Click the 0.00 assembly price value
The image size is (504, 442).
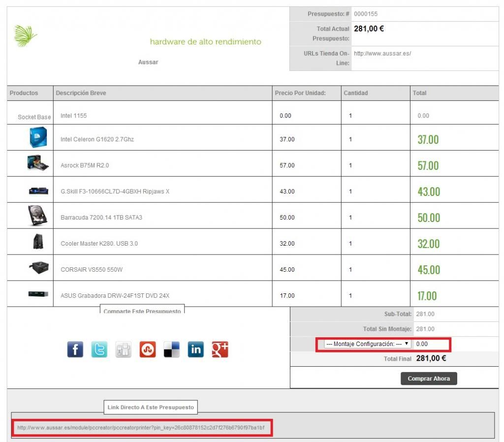click(422, 344)
